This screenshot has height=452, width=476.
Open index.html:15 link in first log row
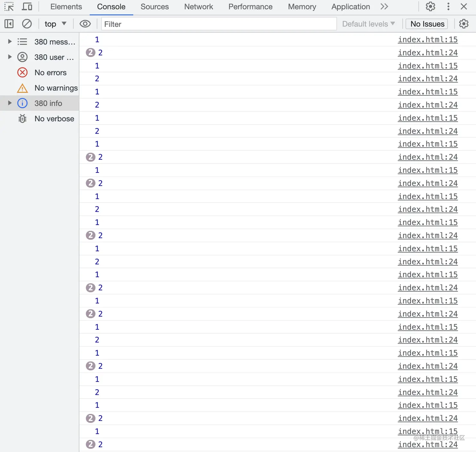(428, 40)
